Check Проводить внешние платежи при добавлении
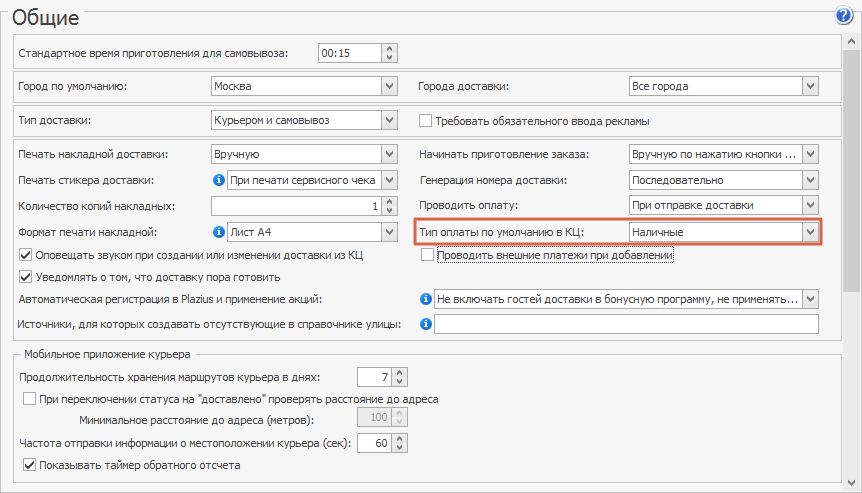 427,254
